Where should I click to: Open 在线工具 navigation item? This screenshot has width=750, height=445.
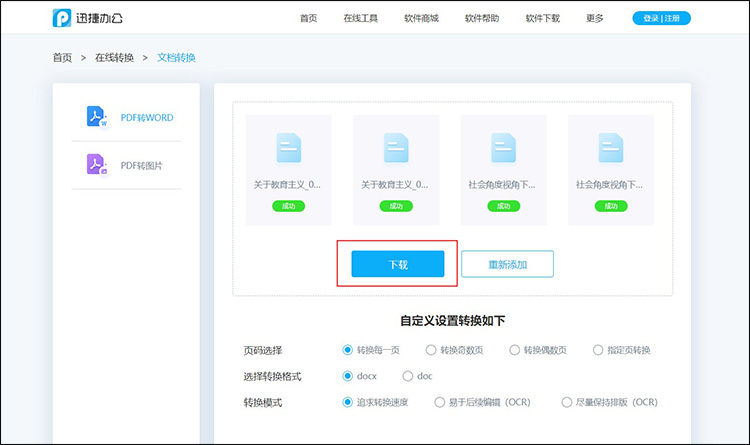point(361,18)
